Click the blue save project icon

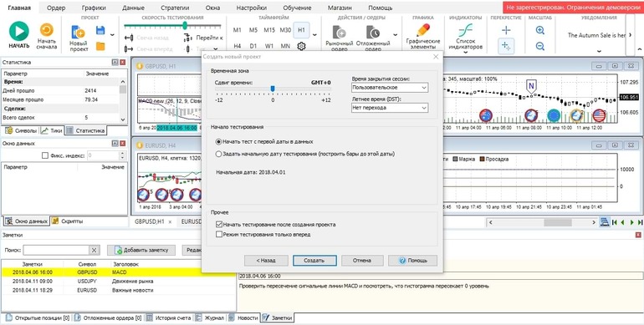[x=100, y=30]
